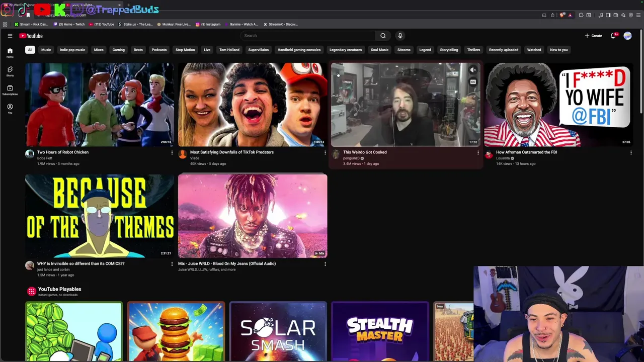Toggle captions on the previewing video
This screenshot has width=644, height=362.
(473, 82)
